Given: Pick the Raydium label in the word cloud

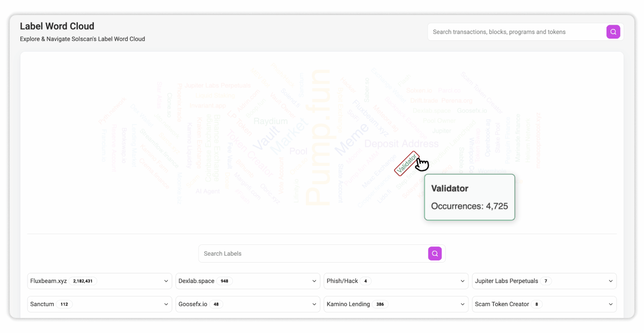Looking at the screenshot, I should click(x=270, y=121).
